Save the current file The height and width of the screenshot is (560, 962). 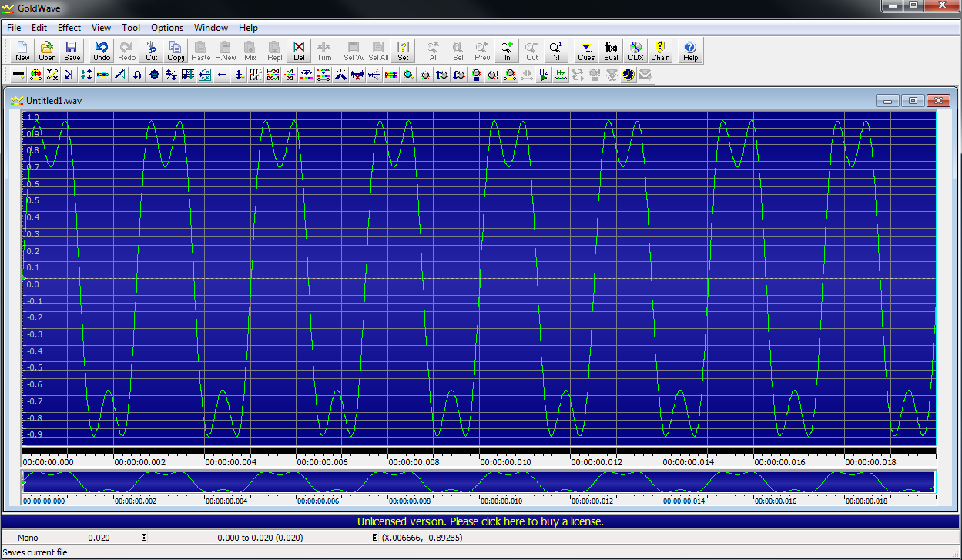pos(71,50)
